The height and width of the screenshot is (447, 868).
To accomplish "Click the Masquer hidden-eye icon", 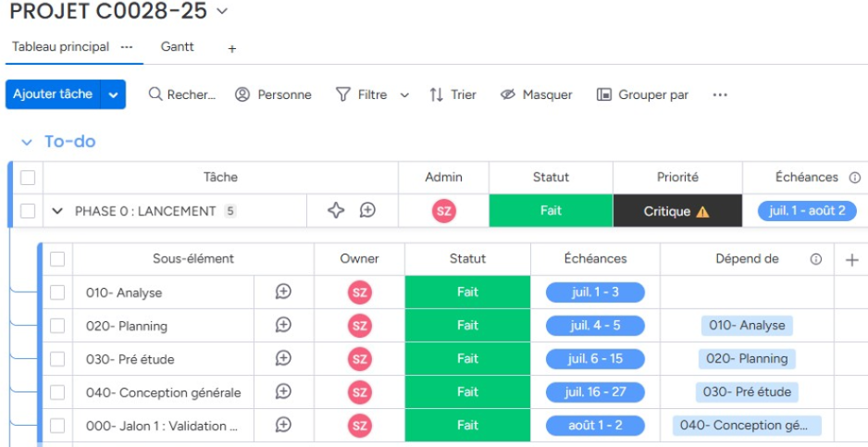I will pyautogui.click(x=507, y=94).
